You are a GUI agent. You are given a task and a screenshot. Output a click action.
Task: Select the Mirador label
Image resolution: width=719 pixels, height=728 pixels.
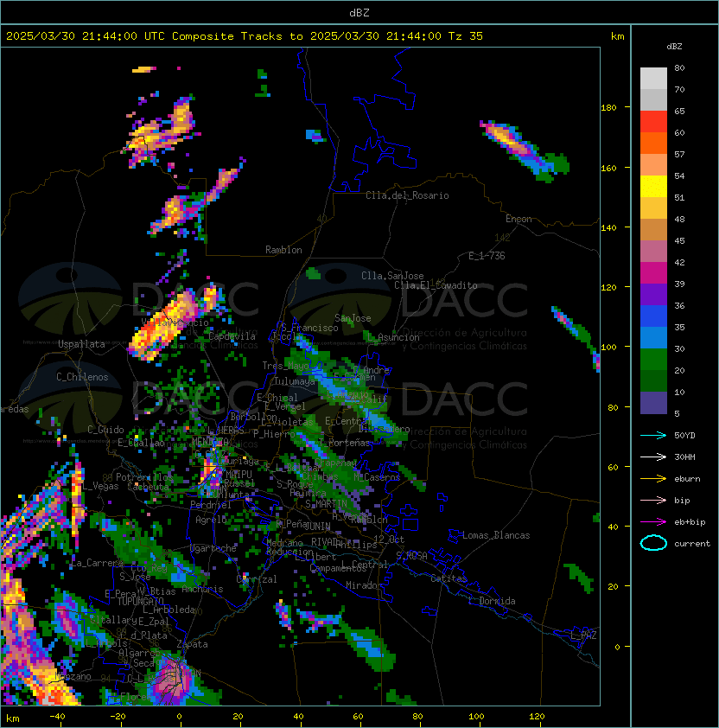(364, 585)
